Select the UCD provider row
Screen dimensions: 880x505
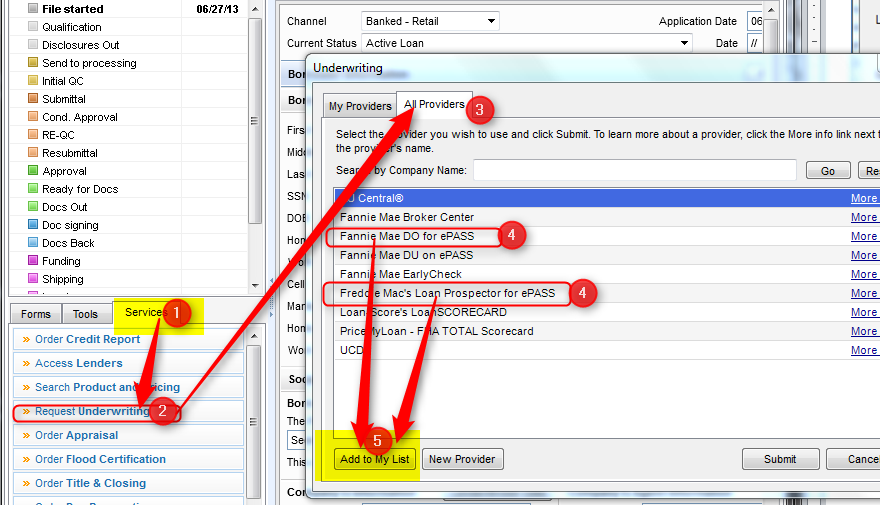607,351
